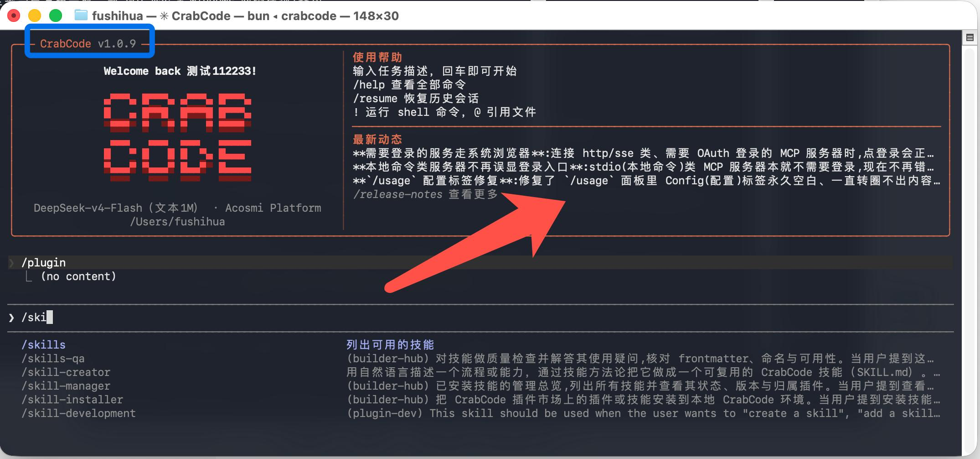Image resolution: width=980 pixels, height=459 pixels.
Task: Select the /skills-qa command suggestion
Action: [53, 359]
